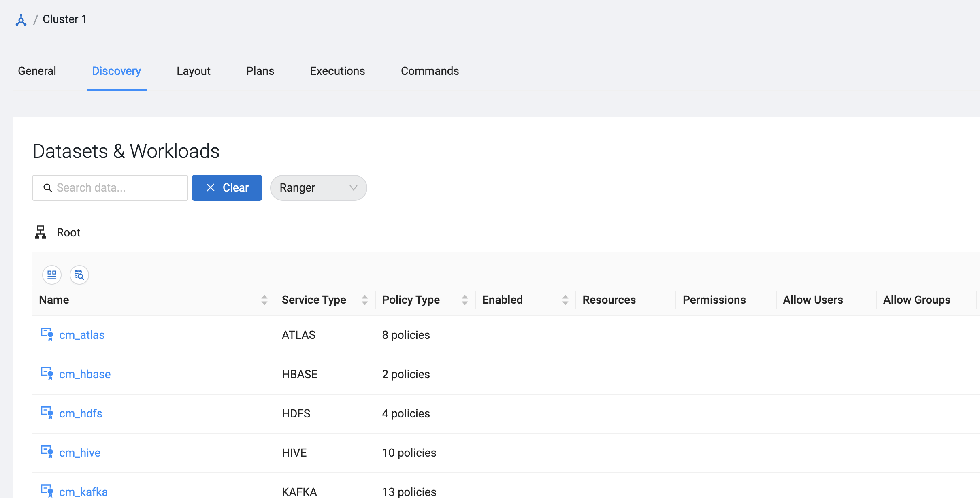
Task: Open the cm_hbase link
Action: click(85, 375)
